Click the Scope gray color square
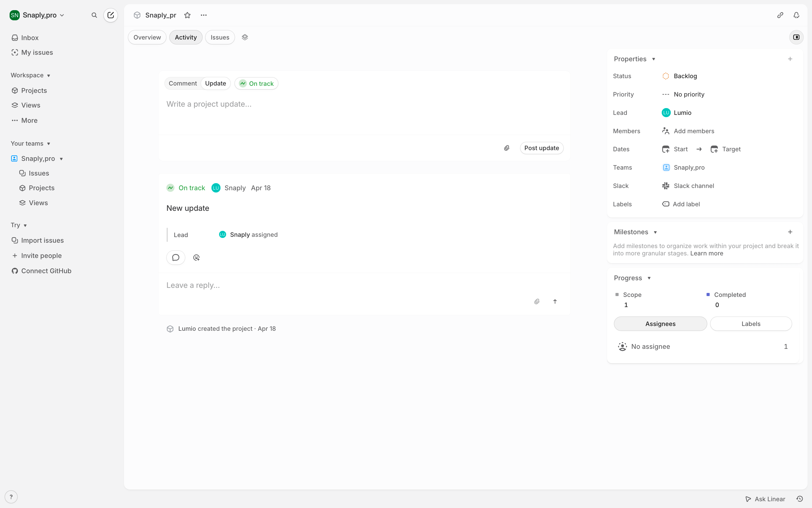The height and width of the screenshot is (508, 812). [x=617, y=295]
